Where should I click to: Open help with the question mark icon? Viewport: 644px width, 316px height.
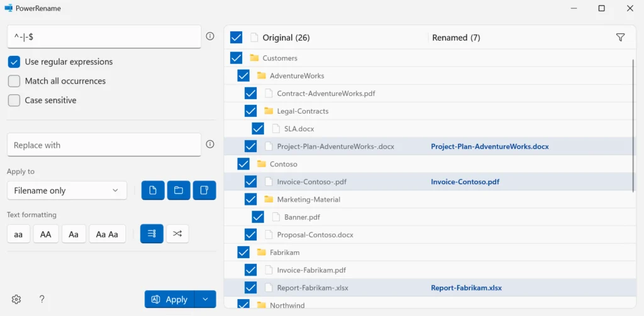coord(42,299)
